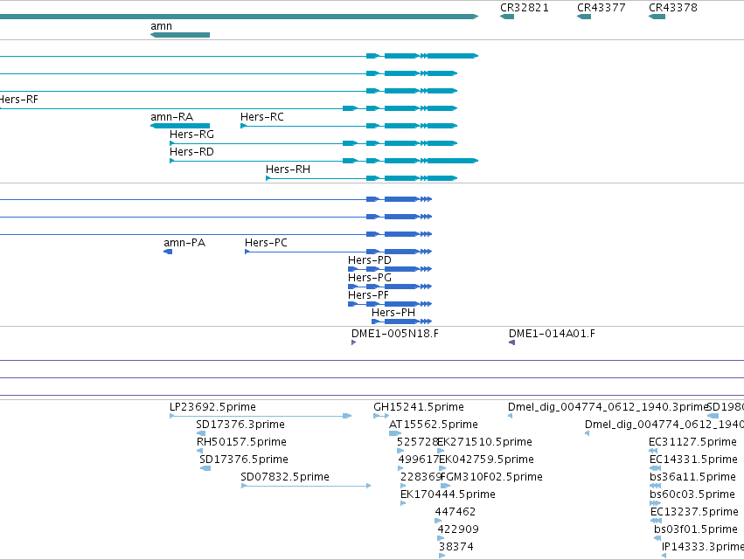Click the Hers-PG protein label
Screen dimensions: 744x560
[x=370, y=278]
